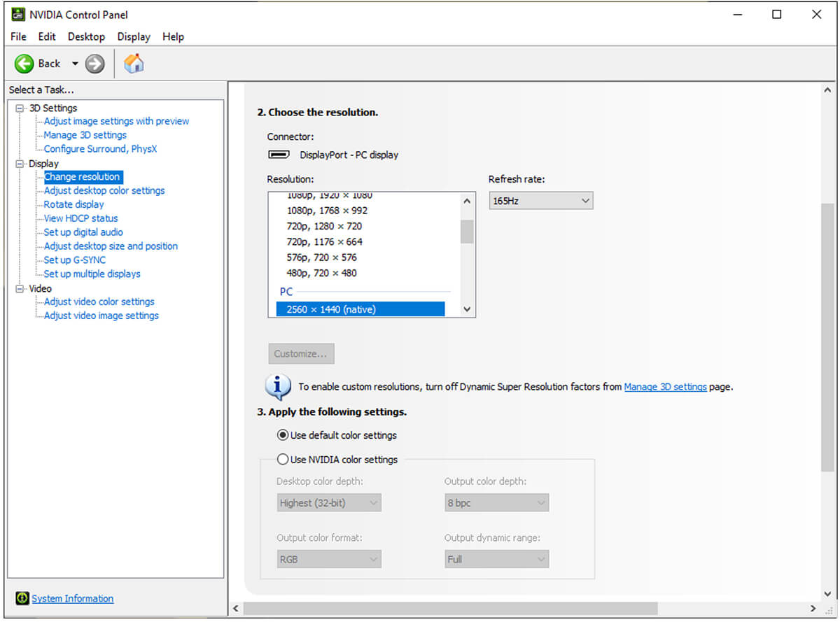The image size is (840, 622).
Task: Click resolution list scroll up arrow
Action: [x=467, y=202]
